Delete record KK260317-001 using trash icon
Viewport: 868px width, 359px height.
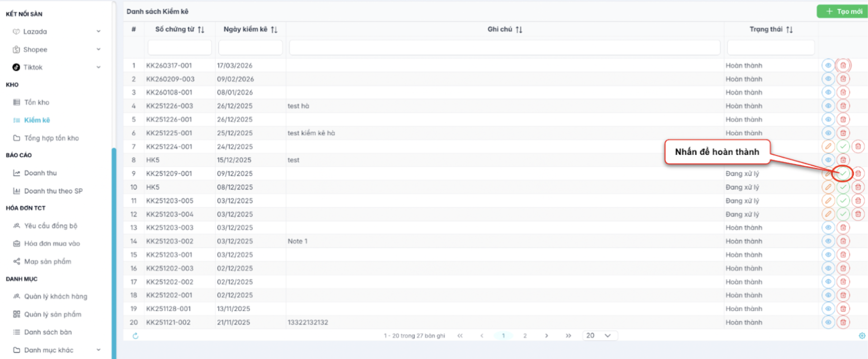843,66
